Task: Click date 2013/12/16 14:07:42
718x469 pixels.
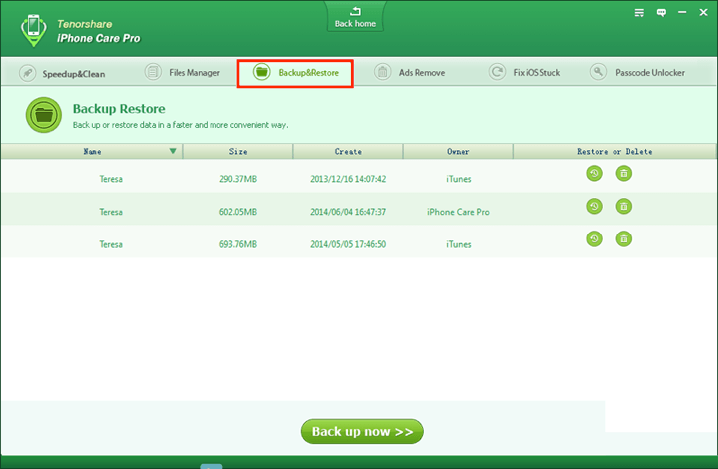Action: (x=348, y=179)
